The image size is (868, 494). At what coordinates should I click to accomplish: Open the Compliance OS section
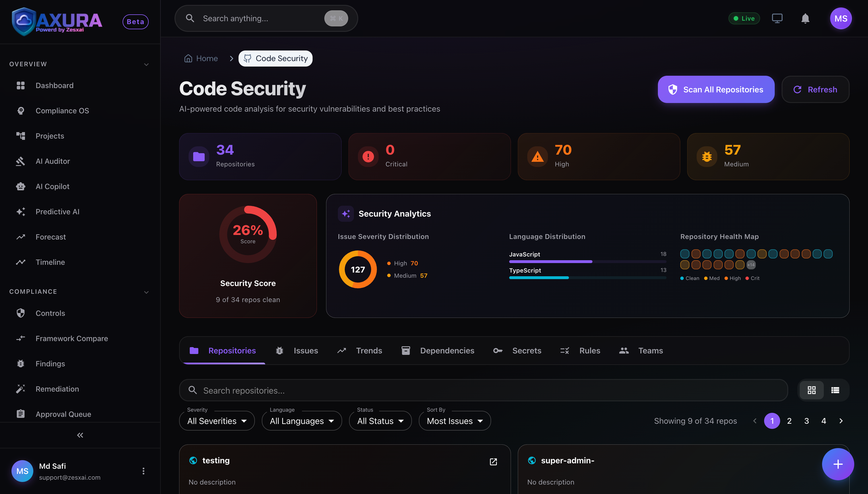click(x=62, y=111)
